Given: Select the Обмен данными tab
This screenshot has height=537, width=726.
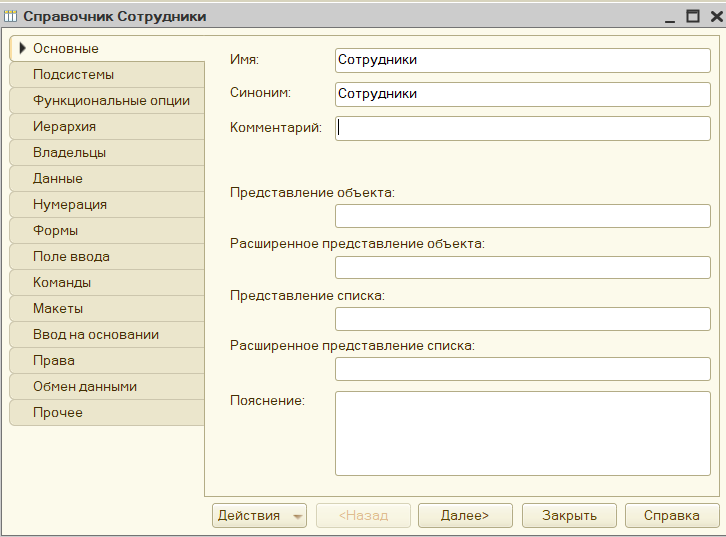Looking at the screenshot, I should [x=107, y=386].
